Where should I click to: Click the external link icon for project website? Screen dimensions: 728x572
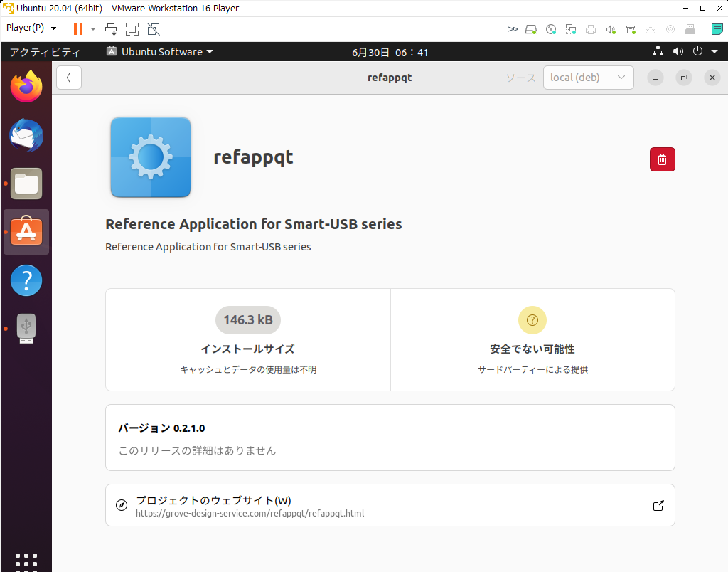(658, 506)
